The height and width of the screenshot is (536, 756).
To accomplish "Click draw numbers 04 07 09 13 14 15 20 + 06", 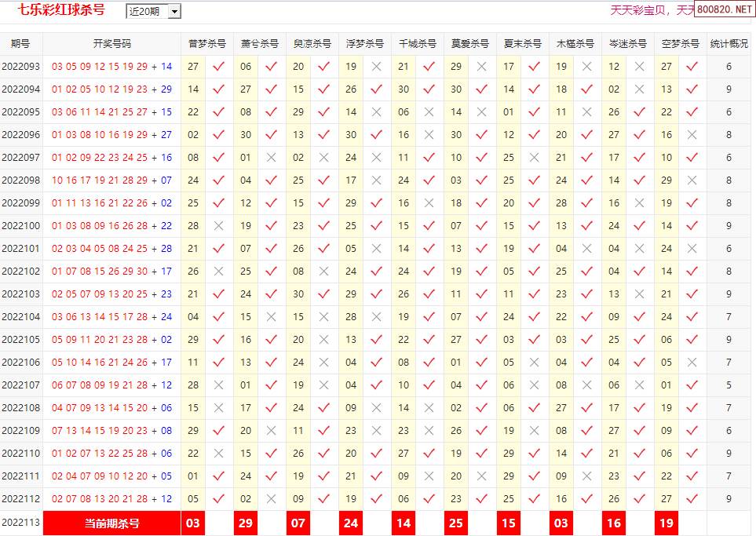I will click(111, 408).
